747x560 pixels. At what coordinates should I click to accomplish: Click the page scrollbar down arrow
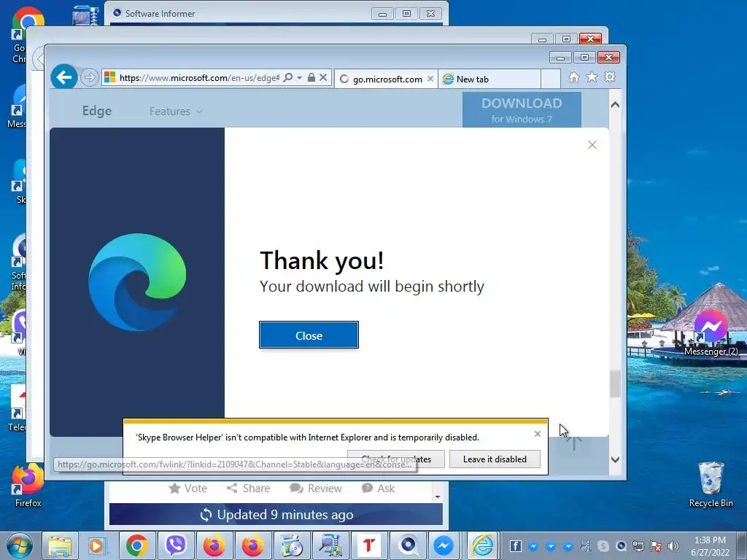(615, 459)
